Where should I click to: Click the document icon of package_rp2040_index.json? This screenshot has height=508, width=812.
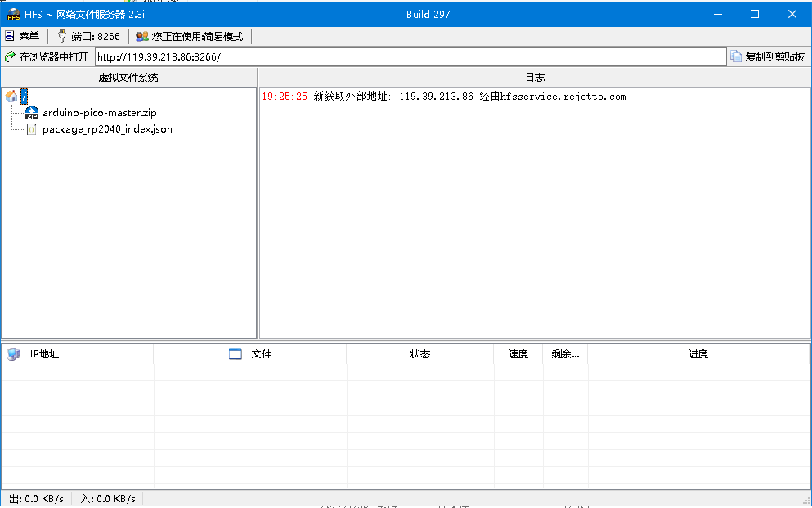31,128
